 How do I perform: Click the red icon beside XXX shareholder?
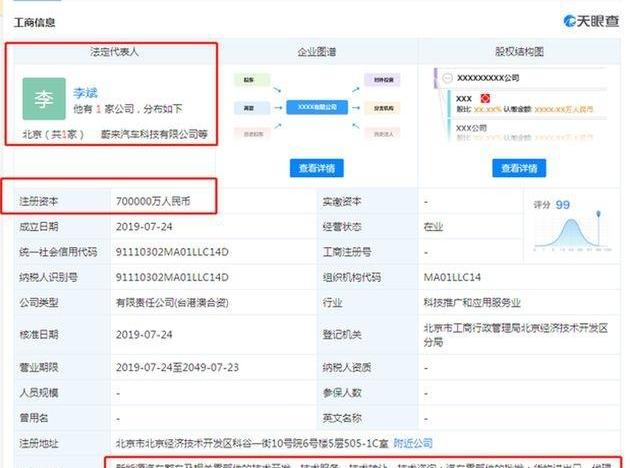[x=485, y=98]
